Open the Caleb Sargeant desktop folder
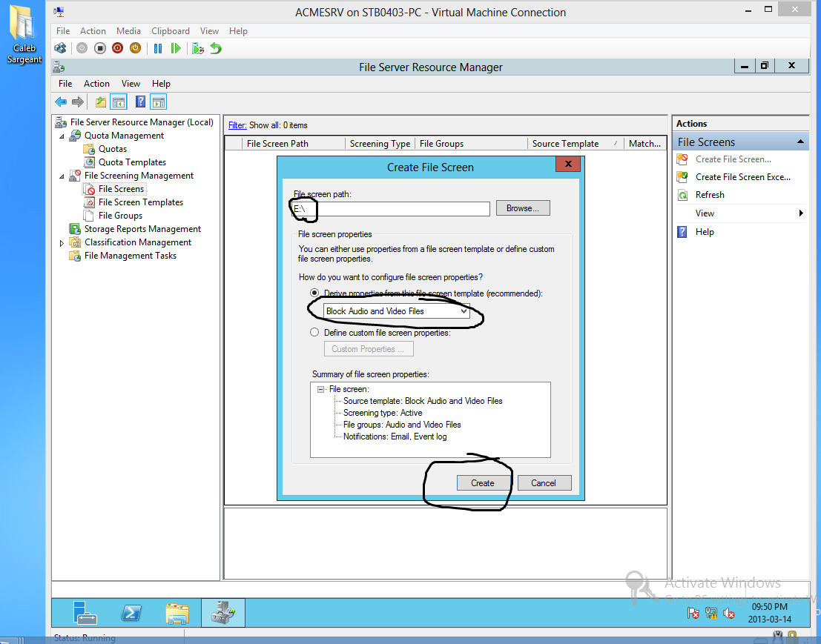Viewport: 821px width, 644px height. tap(24, 35)
